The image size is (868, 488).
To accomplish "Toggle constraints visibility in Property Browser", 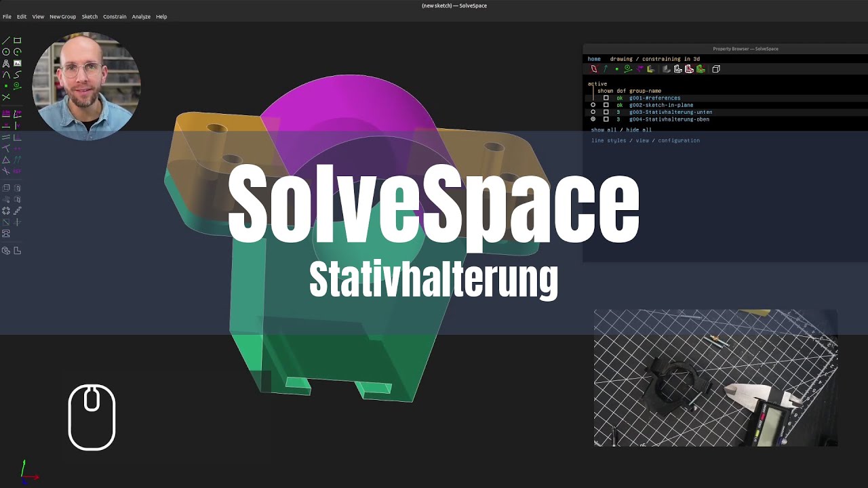I will [640, 68].
